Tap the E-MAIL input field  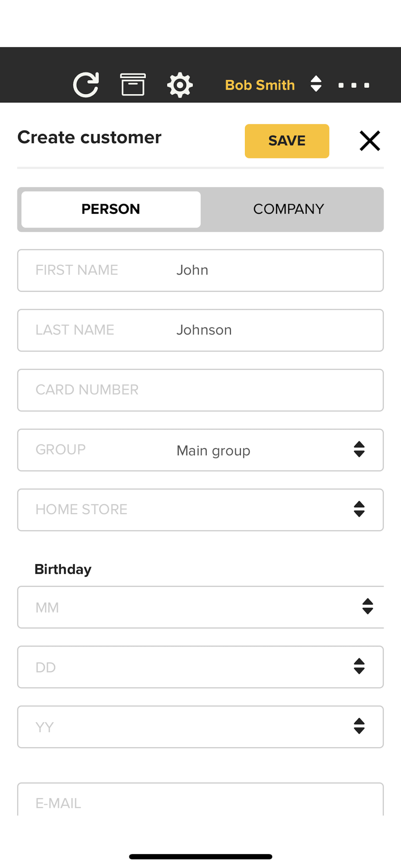point(200,802)
